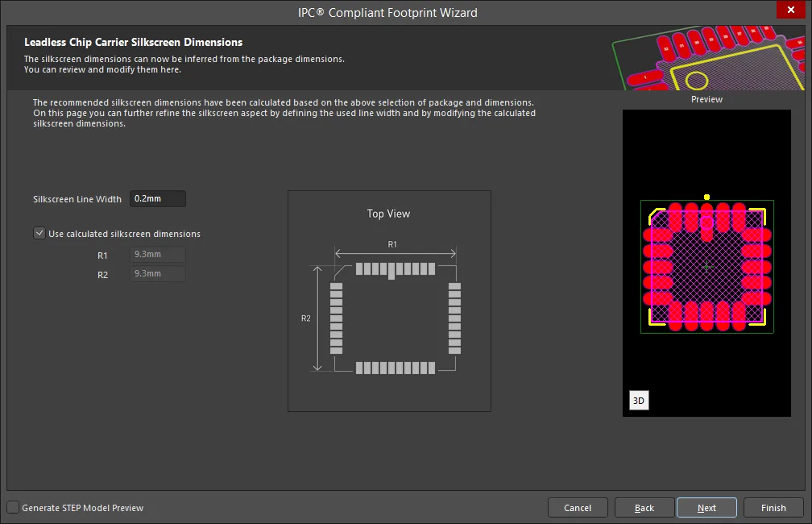Proceed with the Next button

(706, 508)
